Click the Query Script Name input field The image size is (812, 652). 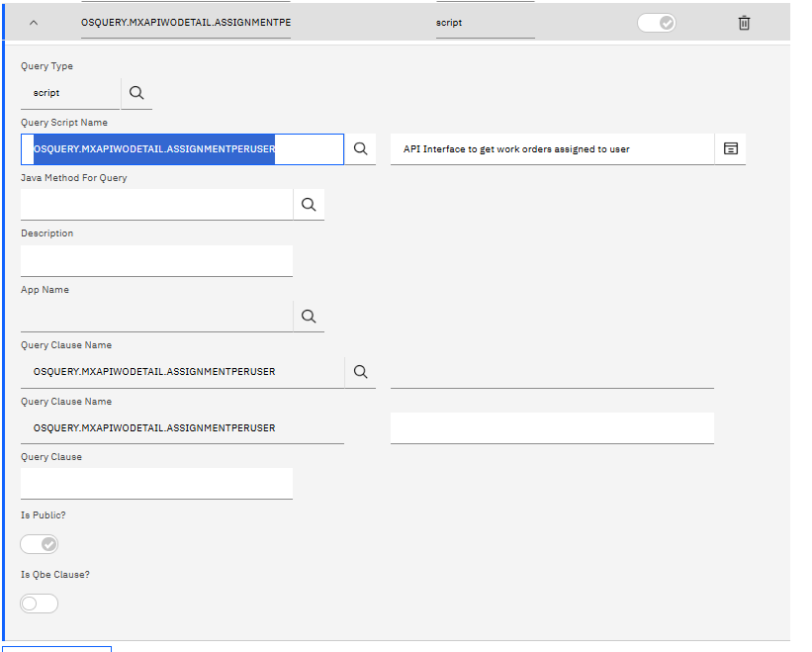pyautogui.click(x=182, y=148)
